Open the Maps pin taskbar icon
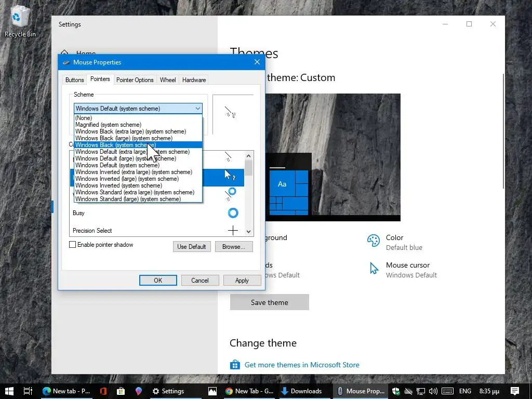This screenshot has height=399, width=532. 138,391
